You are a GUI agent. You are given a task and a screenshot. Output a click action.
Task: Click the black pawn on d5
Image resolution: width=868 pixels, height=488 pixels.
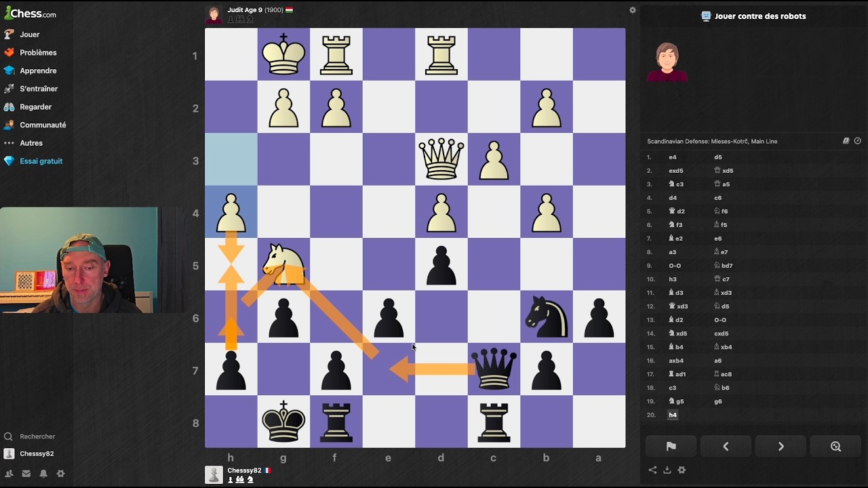pos(441,264)
